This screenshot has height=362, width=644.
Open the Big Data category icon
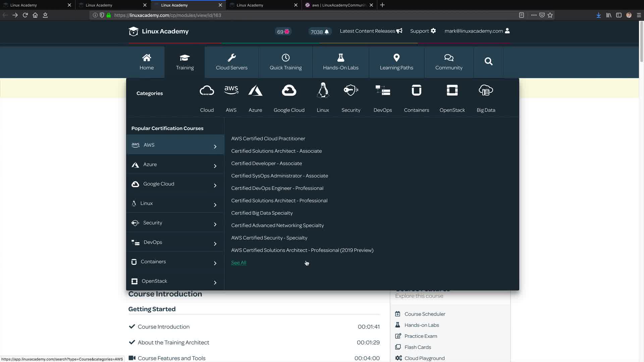486,90
